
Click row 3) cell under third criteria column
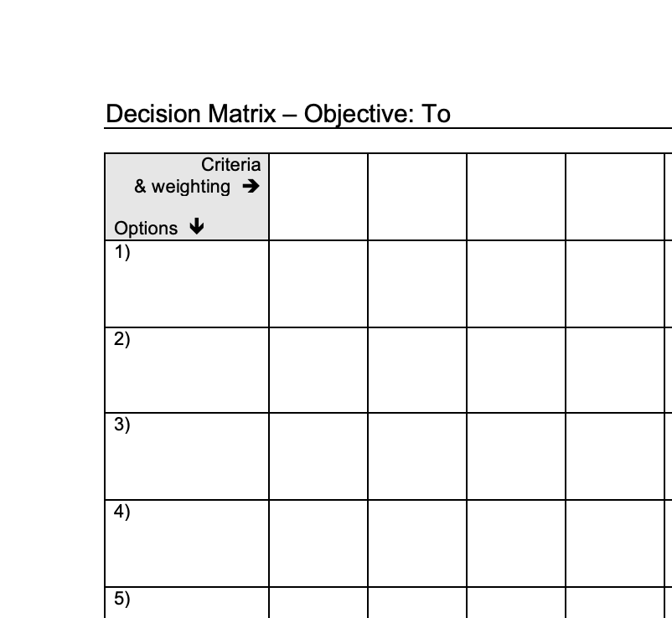[515, 456]
